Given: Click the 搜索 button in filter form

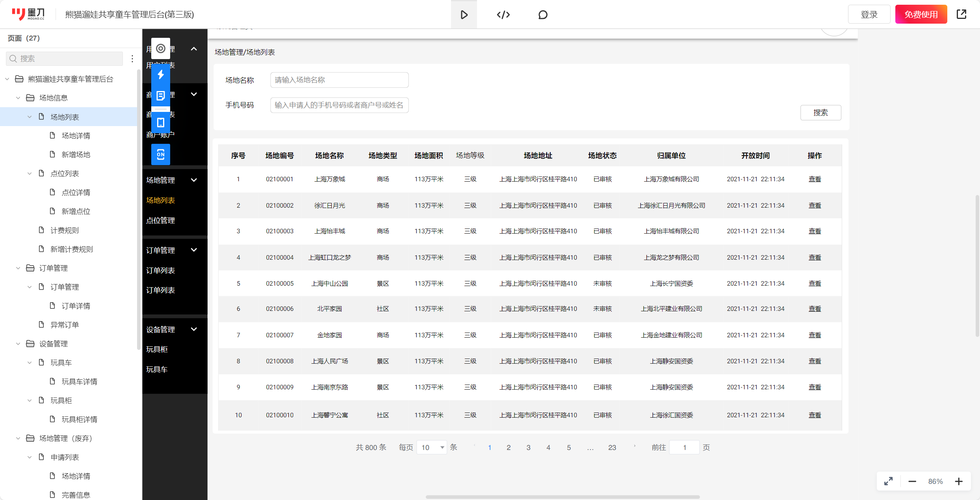Looking at the screenshot, I should pos(820,113).
